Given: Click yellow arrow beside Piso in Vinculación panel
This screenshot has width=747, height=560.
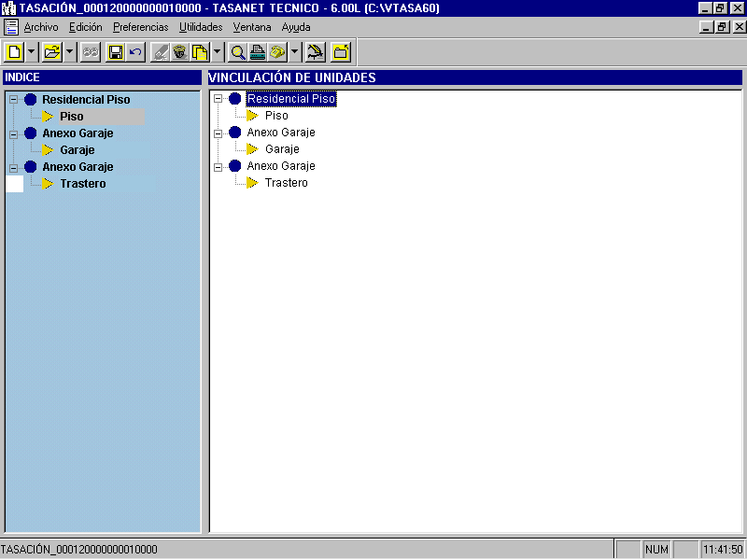Looking at the screenshot, I should pyautogui.click(x=252, y=115).
